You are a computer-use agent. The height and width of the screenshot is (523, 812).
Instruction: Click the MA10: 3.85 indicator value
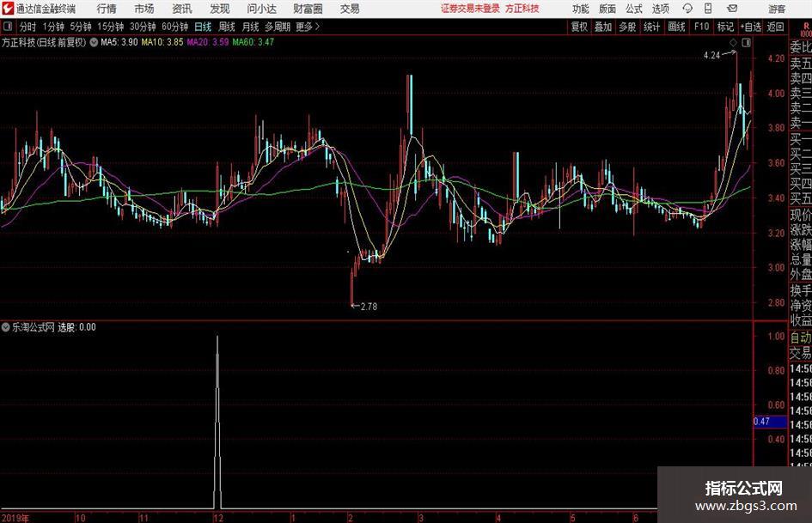click(x=162, y=42)
